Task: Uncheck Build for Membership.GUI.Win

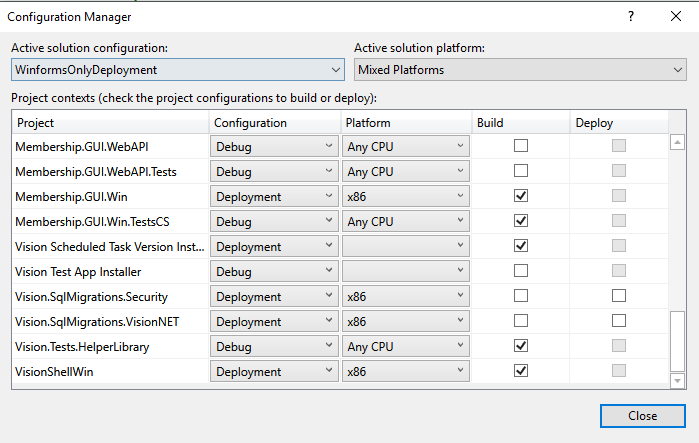Action: 520,196
